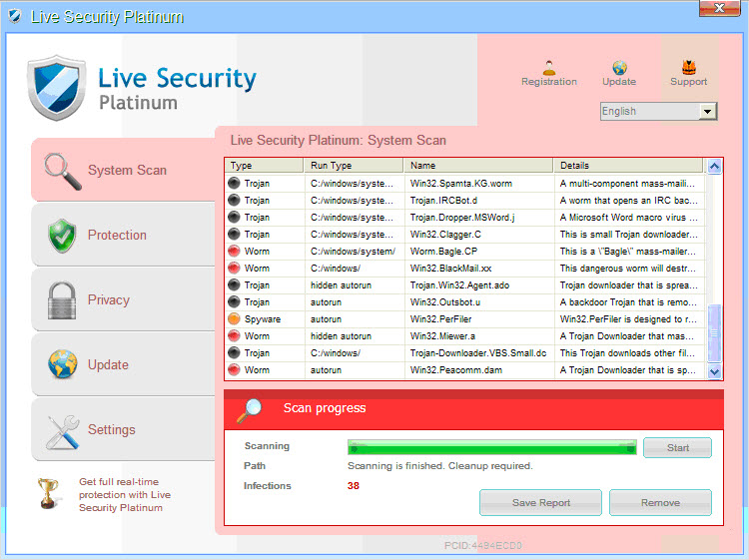Click the red icon for Win32.Peacomm.dam
749x560 pixels.
coord(234,369)
